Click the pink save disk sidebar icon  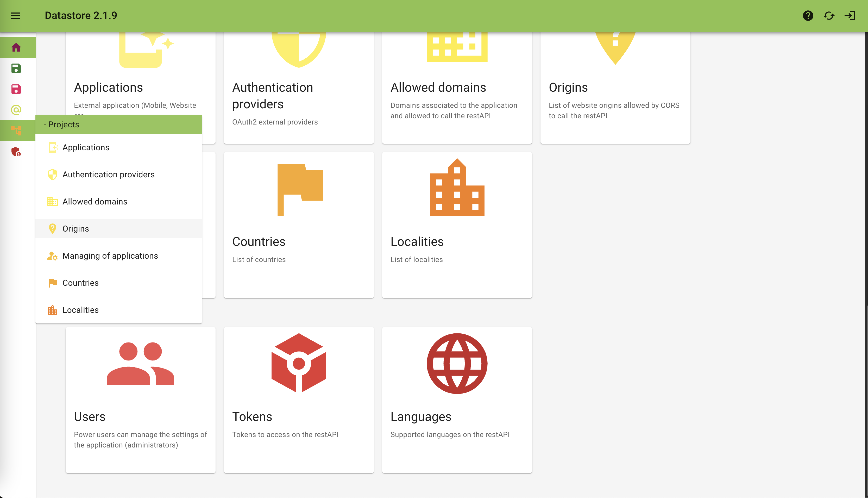[x=16, y=89]
